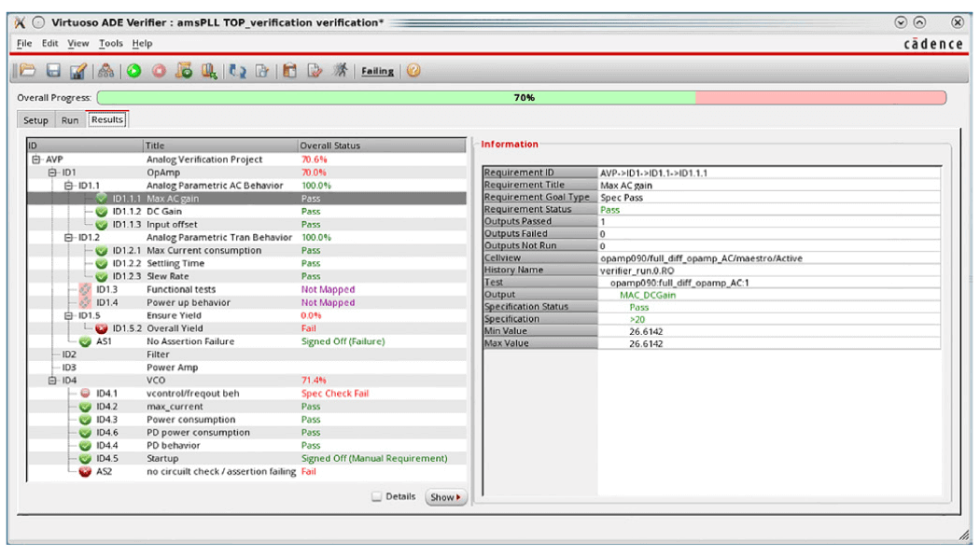Start the run with green play icon
This screenshot has height=555, width=980.
(133, 71)
